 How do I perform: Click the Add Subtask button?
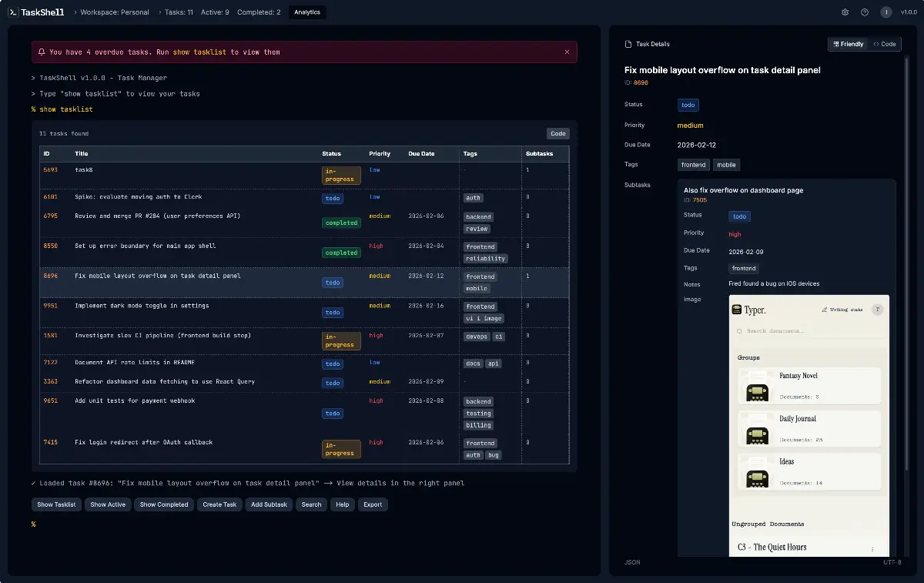pos(269,504)
